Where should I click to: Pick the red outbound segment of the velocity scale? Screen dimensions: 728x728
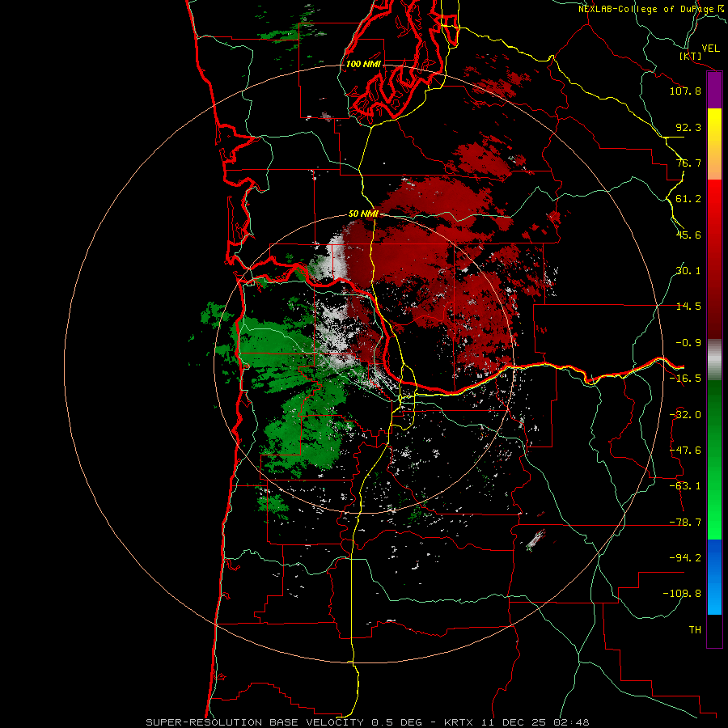tap(714, 259)
